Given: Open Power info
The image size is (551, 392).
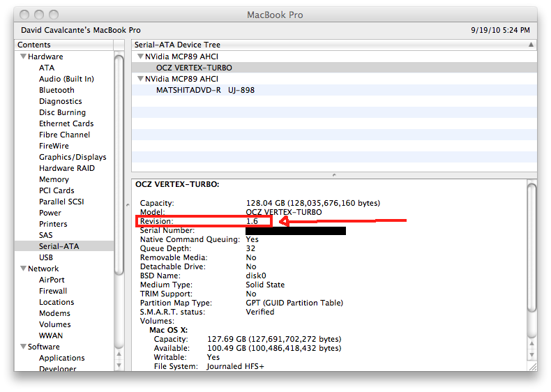Looking at the screenshot, I should click(x=50, y=213).
